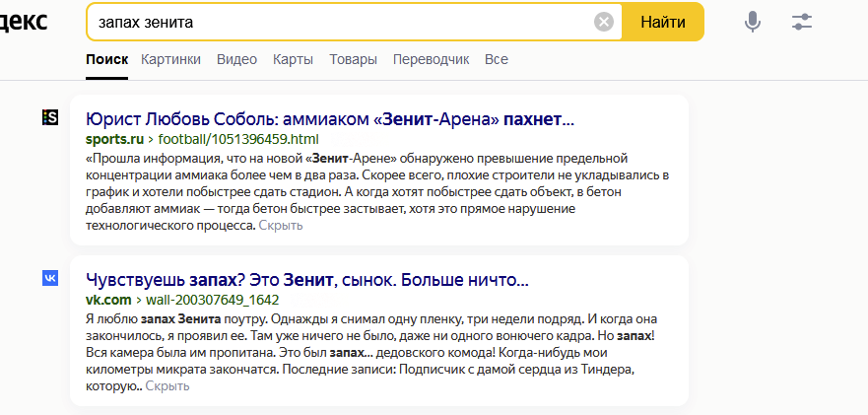Open the wall-200307649_1642 path link
The height and width of the screenshot is (415, 868).
(213, 300)
